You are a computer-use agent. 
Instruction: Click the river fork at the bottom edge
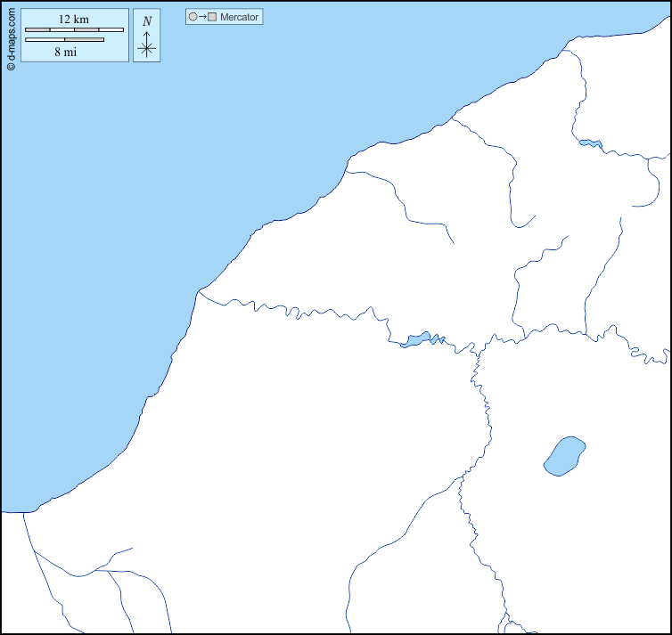pyautogui.click(x=505, y=617)
